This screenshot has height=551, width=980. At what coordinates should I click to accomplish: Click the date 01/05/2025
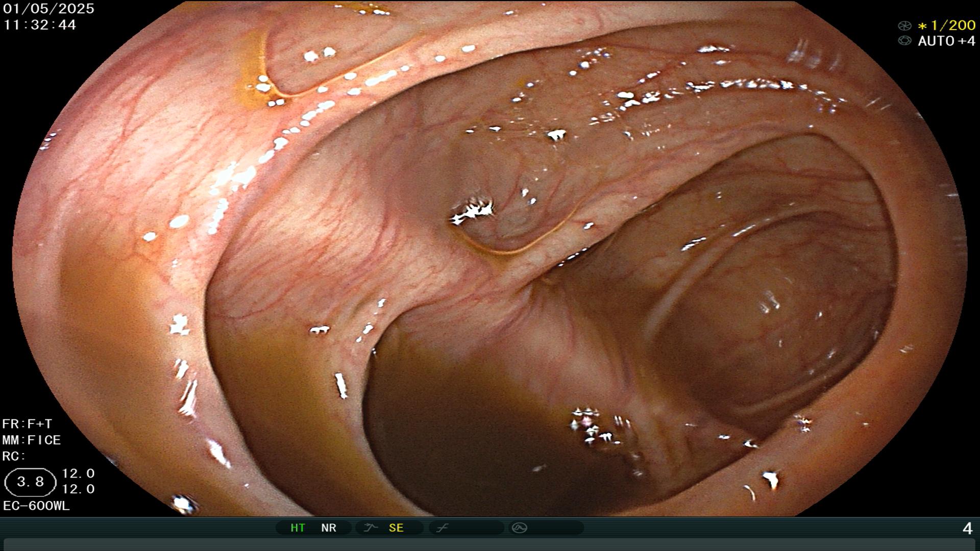(x=48, y=9)
